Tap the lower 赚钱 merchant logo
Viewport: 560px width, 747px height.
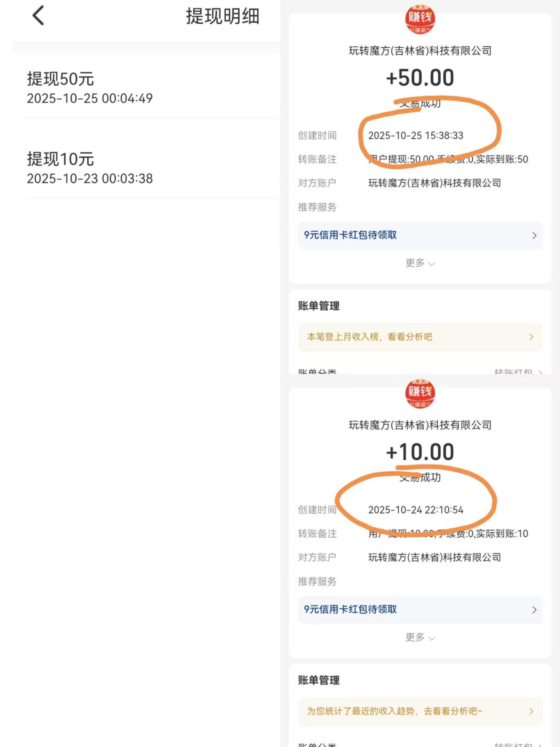click(x=420, y=393)
